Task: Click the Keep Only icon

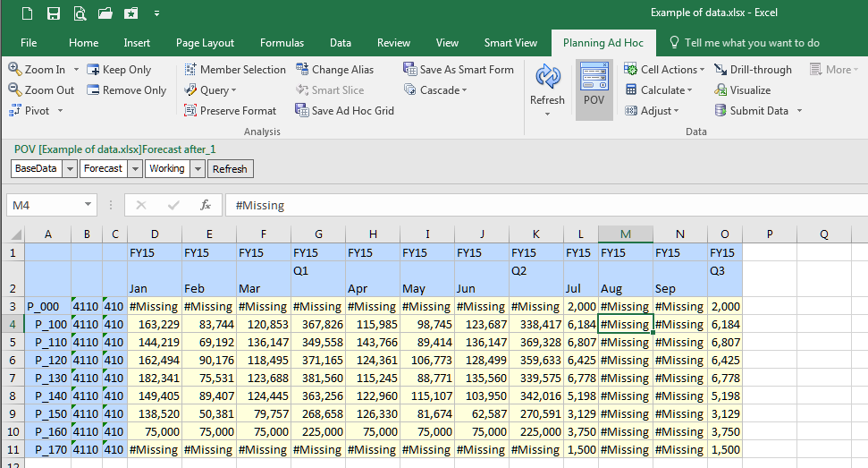Action: click(94, 70)
